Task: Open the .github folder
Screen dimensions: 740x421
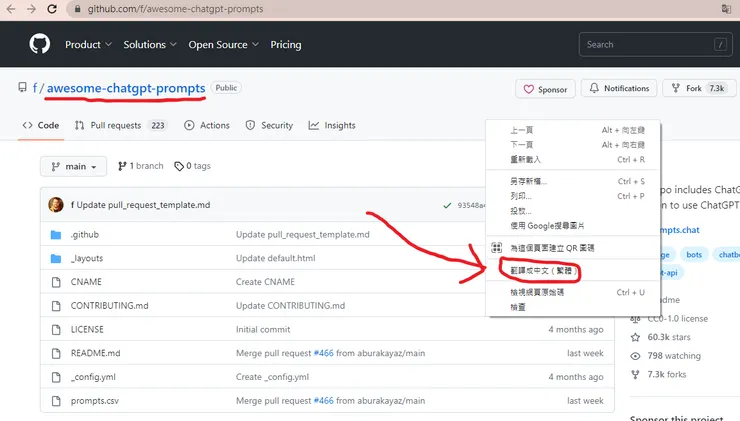Action: point(85,235)
